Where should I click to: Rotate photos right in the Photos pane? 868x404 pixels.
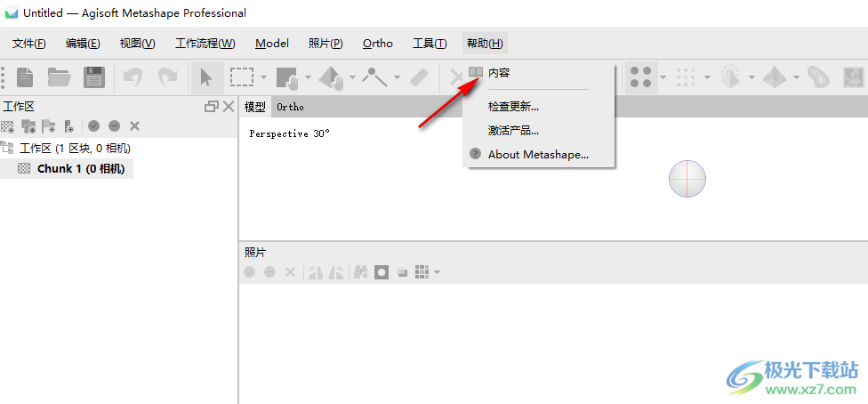(316, 272)
